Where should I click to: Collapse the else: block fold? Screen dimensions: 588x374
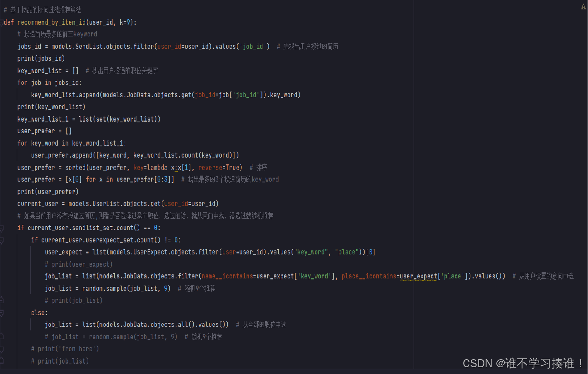pos(2,313)
